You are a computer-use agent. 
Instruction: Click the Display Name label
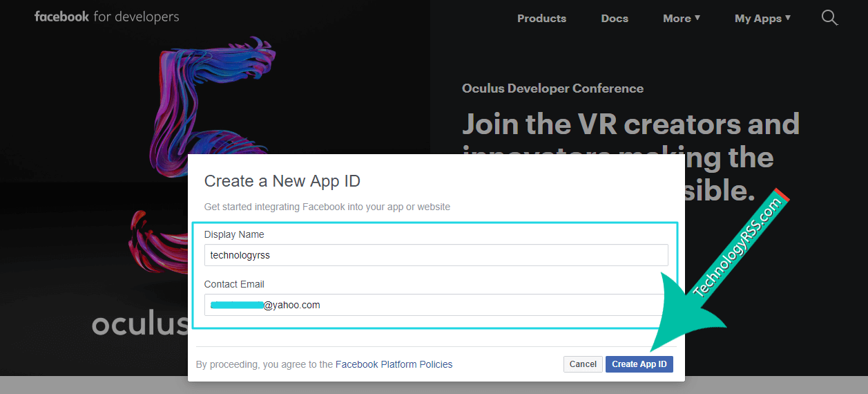234,234
